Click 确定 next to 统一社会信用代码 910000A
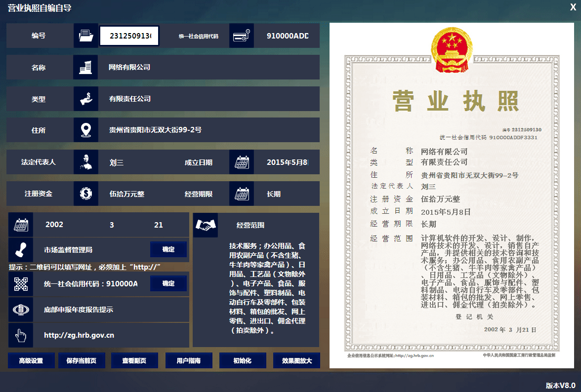581x392 pixels. [x=168, y=283]
